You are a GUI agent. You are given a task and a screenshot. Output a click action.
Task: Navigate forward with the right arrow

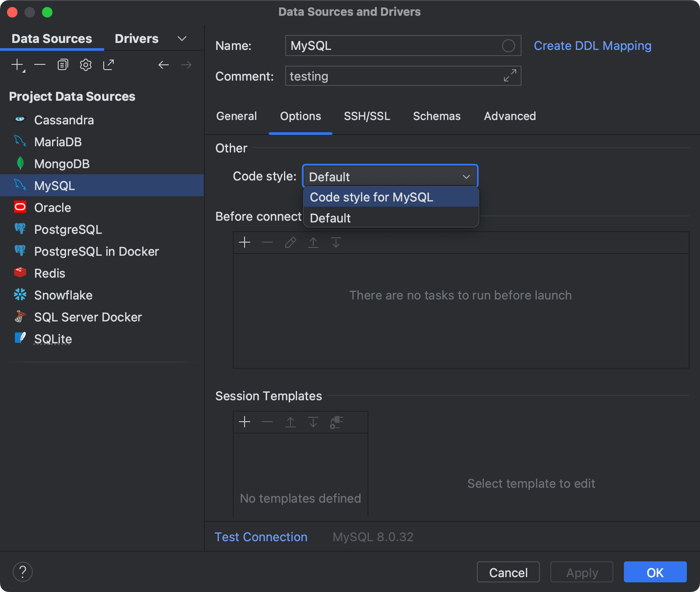click(186, 64)
